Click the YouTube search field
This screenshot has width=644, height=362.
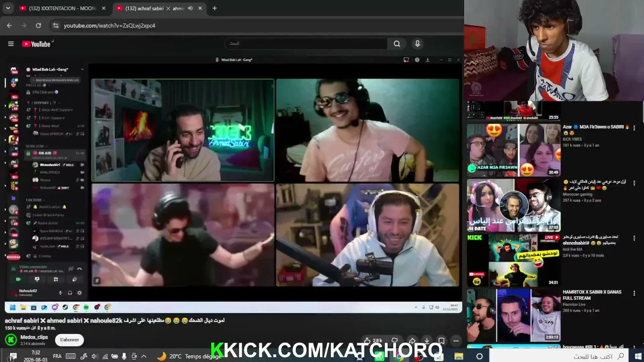306,43
